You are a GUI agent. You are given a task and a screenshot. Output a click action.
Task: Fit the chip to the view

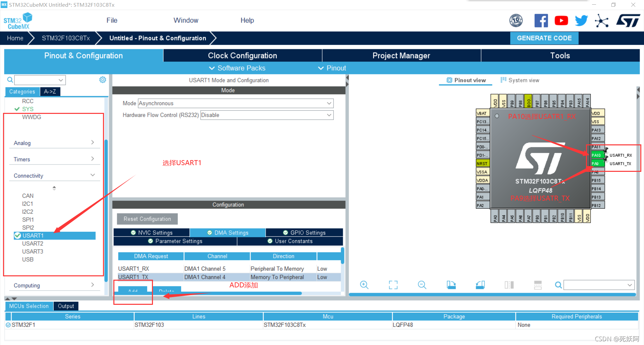click(x=393, y=285)
